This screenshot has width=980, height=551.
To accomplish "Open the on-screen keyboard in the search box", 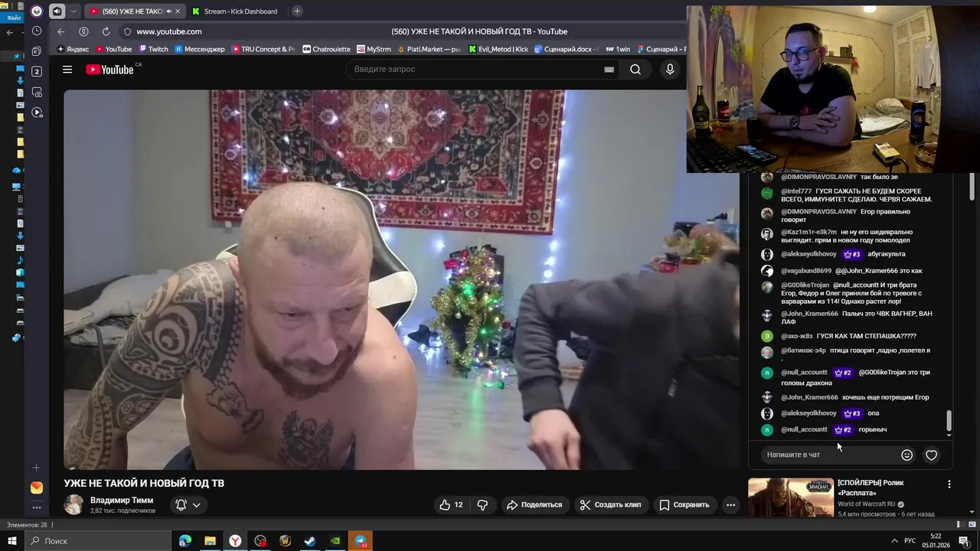I will coord(609,70).
